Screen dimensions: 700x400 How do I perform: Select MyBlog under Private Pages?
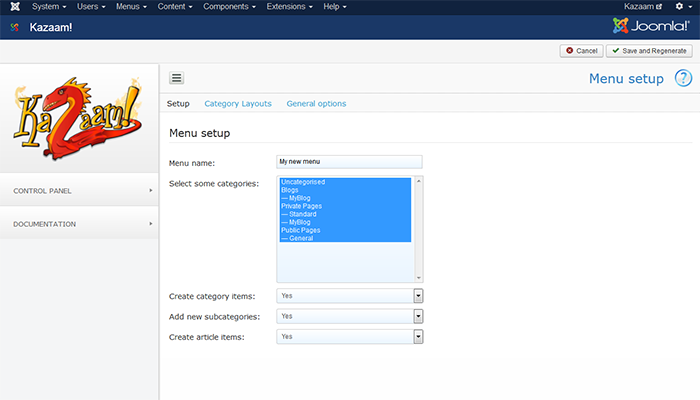[345, 222]
